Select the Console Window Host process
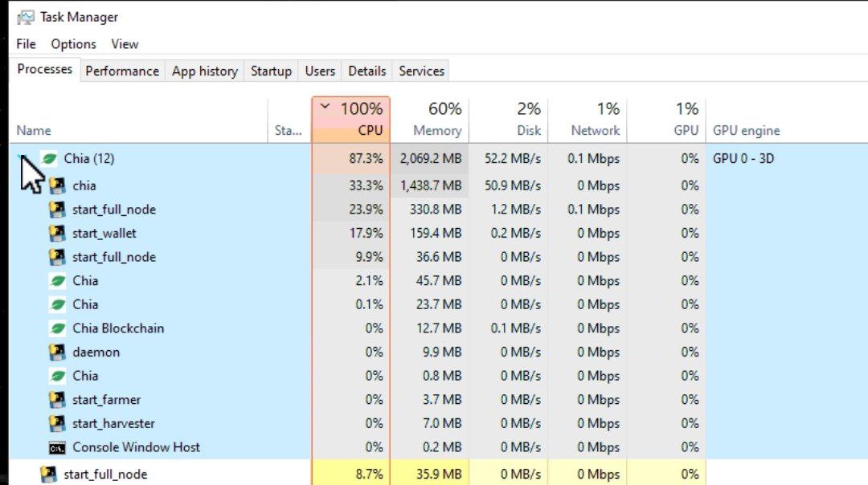 coord(439,447)
